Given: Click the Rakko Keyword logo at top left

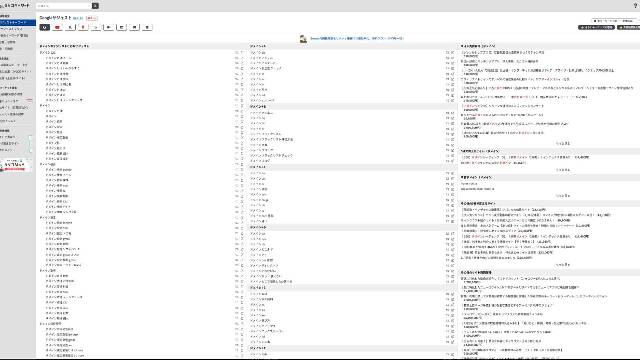Looking at the screenshot, I should point(16,5).
